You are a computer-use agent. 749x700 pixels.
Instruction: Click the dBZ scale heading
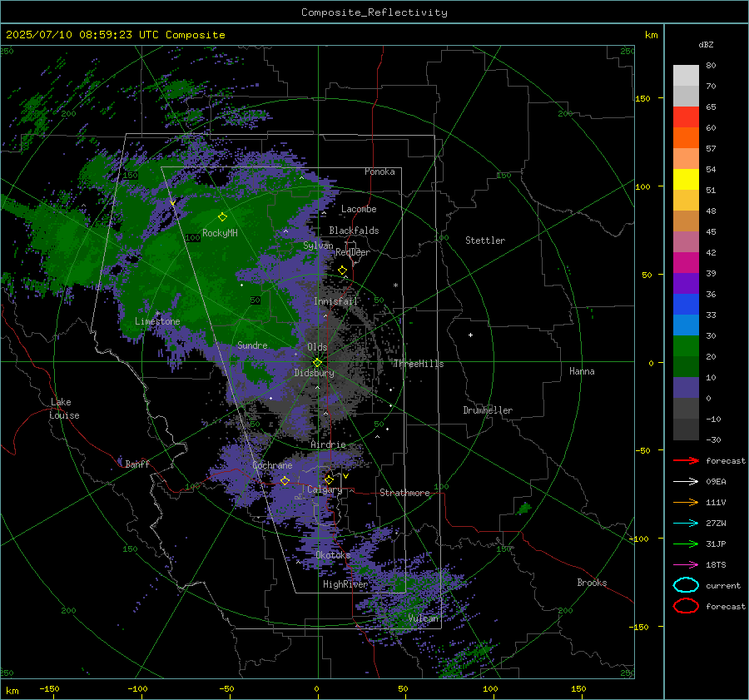[x=706, y=44]
